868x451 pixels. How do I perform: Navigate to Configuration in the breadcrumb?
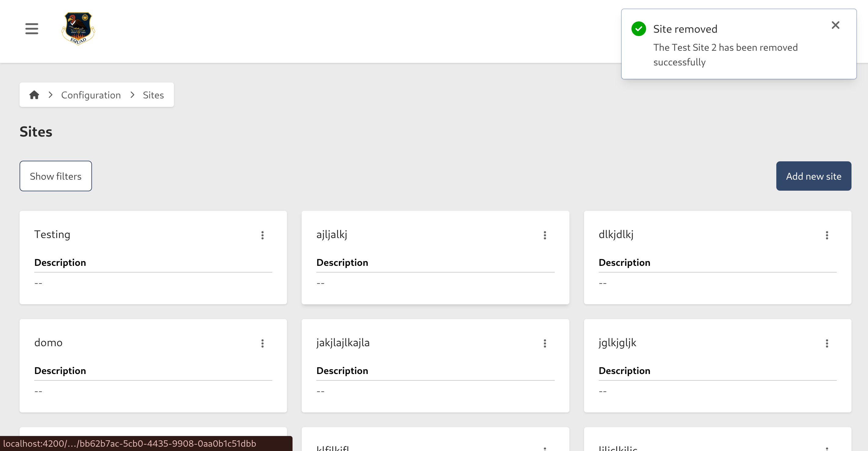91,95
